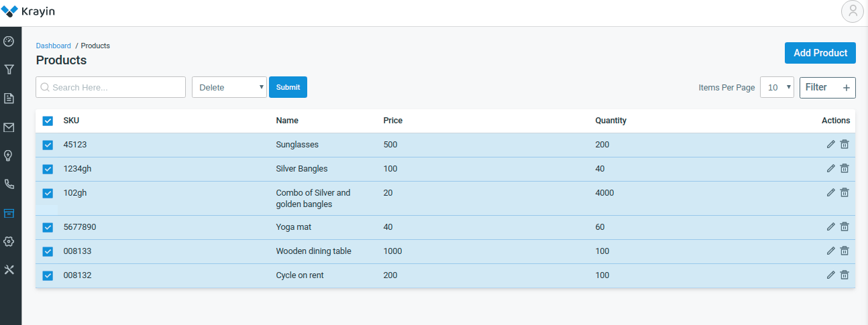Image resolution: width=868 pixels, height=325 pixels.
Task: Open the Contacts phone icon in sidebar
Action: point(9,184)
